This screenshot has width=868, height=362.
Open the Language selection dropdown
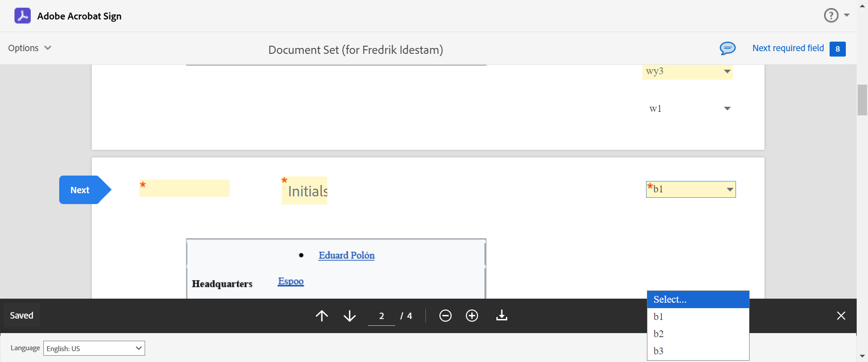coord(94,348)
